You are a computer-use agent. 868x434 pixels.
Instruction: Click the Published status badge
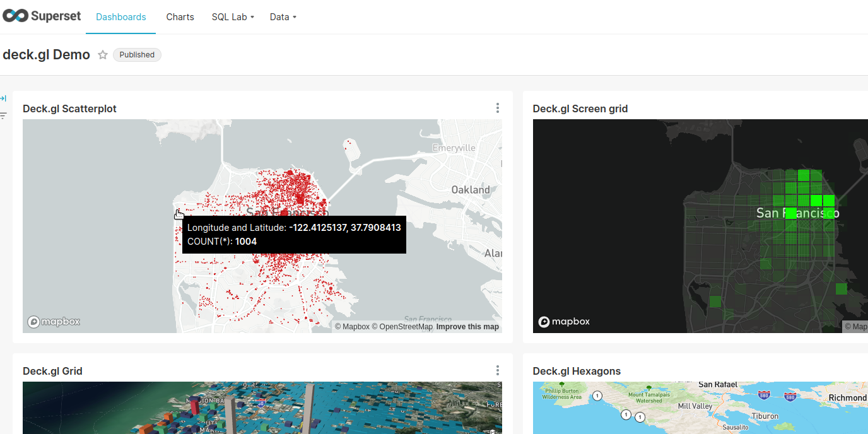137,55
